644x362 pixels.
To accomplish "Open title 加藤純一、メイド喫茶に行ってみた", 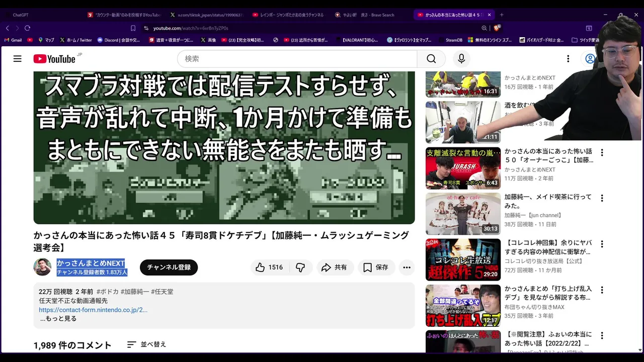I will coord(548,201).
